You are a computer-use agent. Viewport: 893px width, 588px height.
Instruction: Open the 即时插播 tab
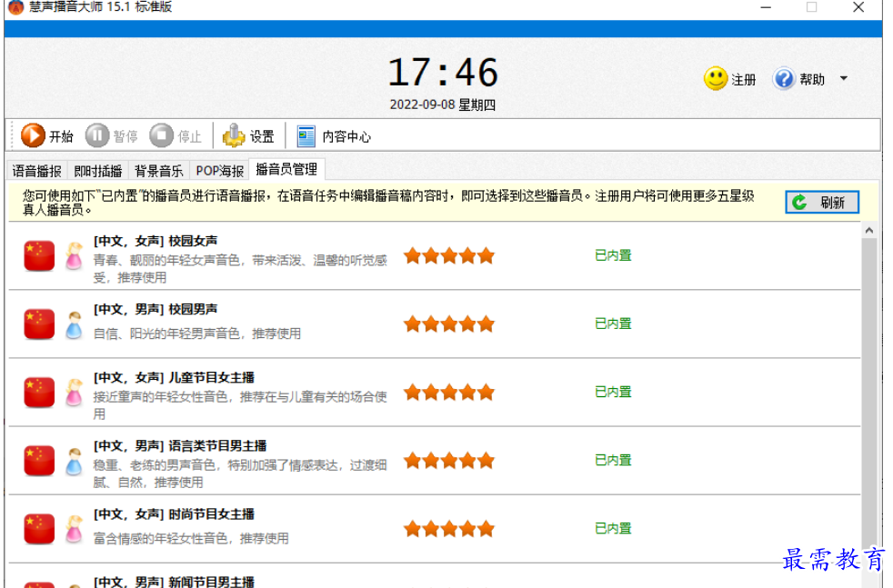tap(98, 171)
